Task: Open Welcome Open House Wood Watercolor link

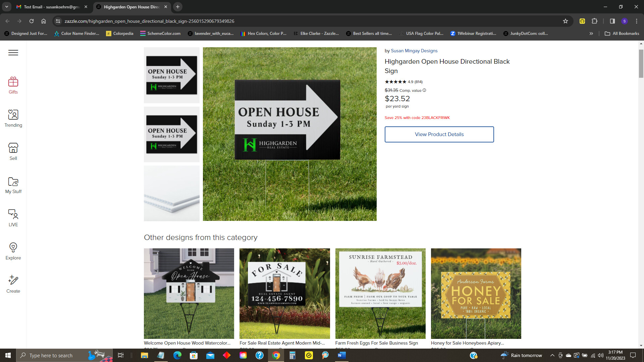Action: coord(187,343)
